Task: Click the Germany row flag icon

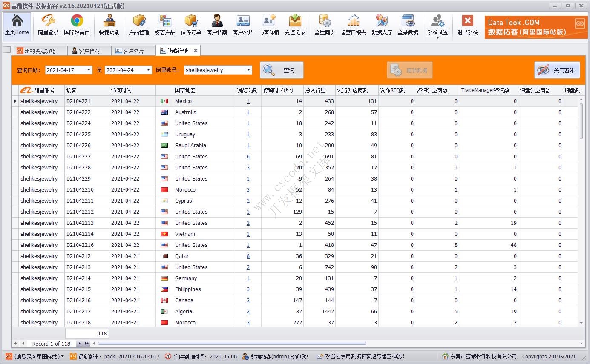Action: (164, 278)
